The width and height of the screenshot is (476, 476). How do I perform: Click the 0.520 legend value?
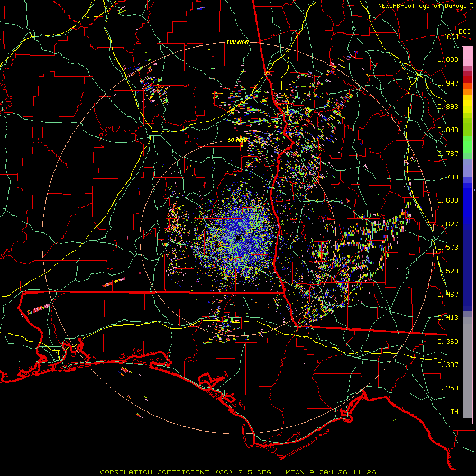(448, 271)
